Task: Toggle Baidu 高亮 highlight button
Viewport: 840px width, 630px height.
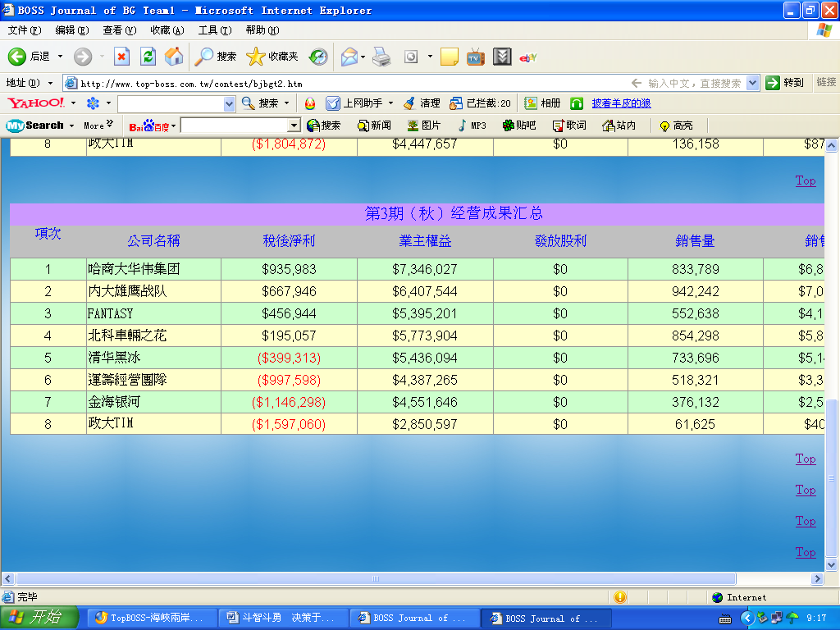Action: click(x=676, y=126)
